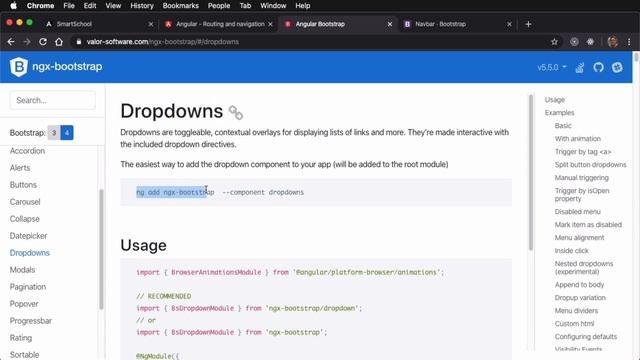Switch to the Navbar - Bootstrap tab
This screenshot has height=360, width=640.
(457, 24)
